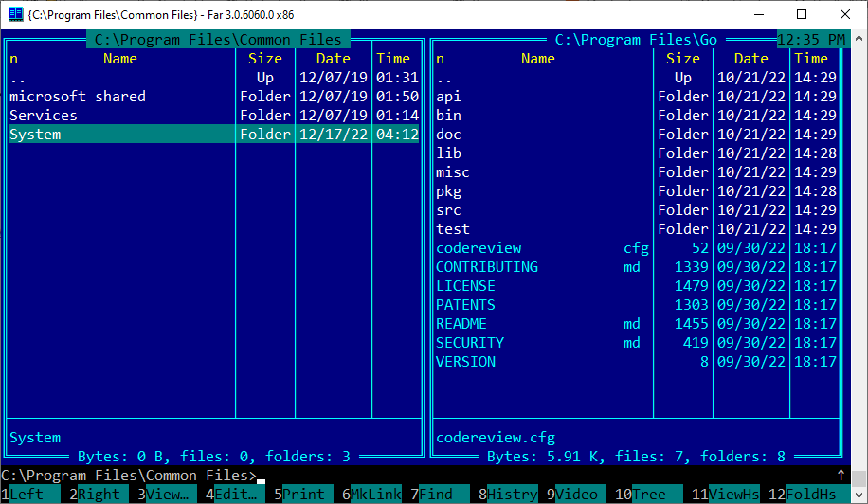Click the System folder date 12/17/22
This screenshot has width=868, height=504.
(x=334, y=134)
